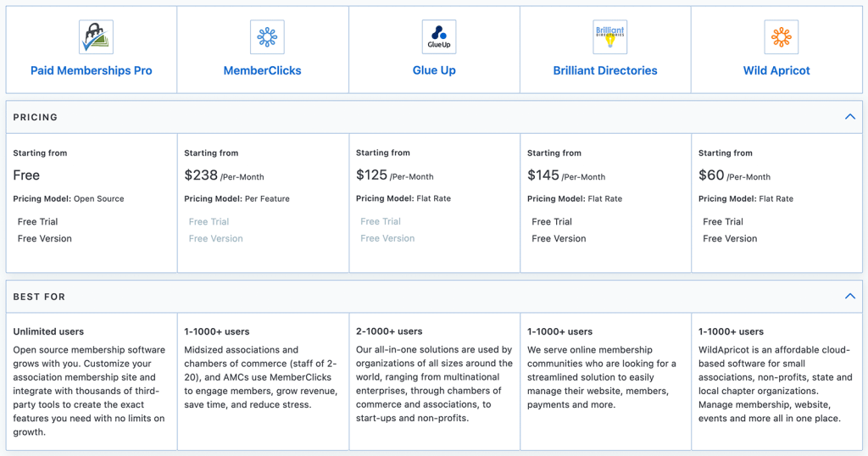Click the $238 price for MemberClicks
Viewport: 868px width, 456px height.
click(x=201, y=175)
